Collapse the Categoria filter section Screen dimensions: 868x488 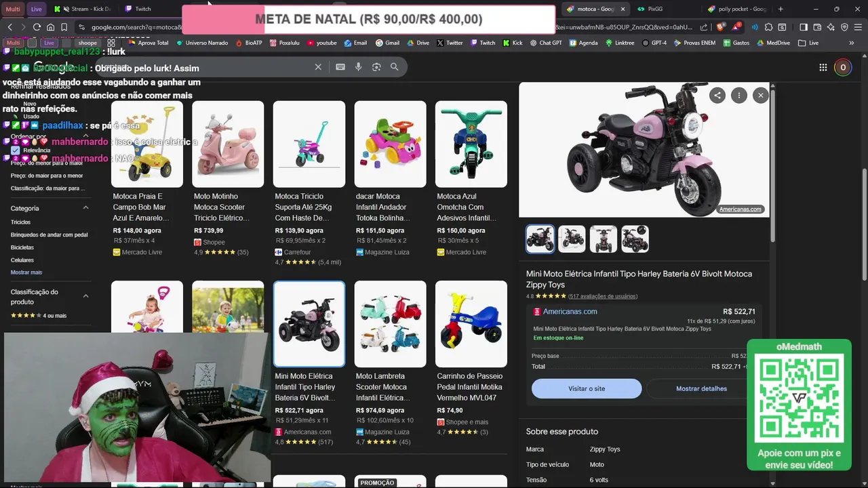[86, 208]
